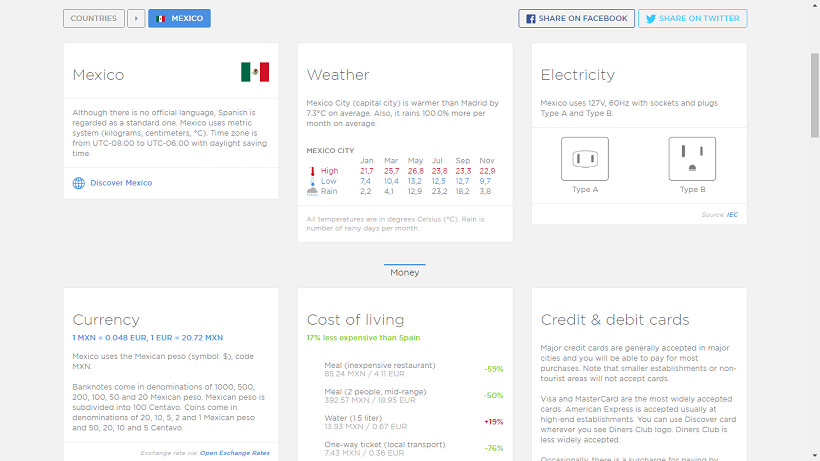Click the Twitter bird icon
This screenshot has width=820, height=461.
(649, 19)
